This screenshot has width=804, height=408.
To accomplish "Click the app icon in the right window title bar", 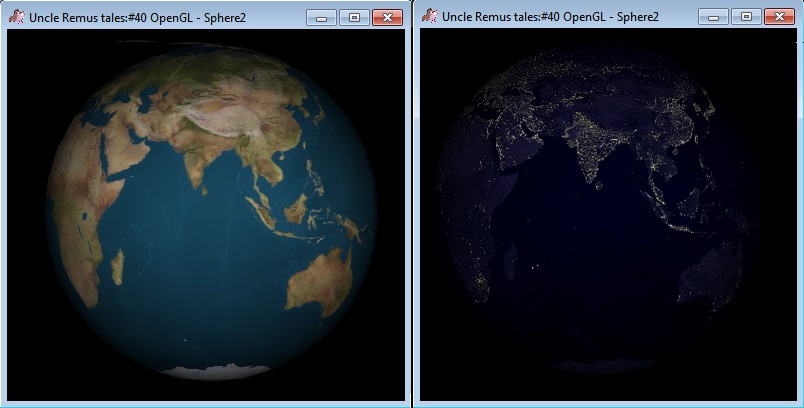I will point(430,16).
